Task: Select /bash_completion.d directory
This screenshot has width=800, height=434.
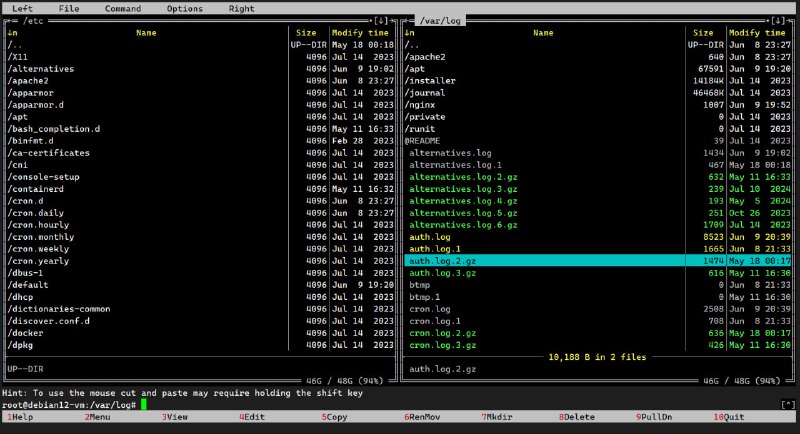Action: (x=147, y=129)
